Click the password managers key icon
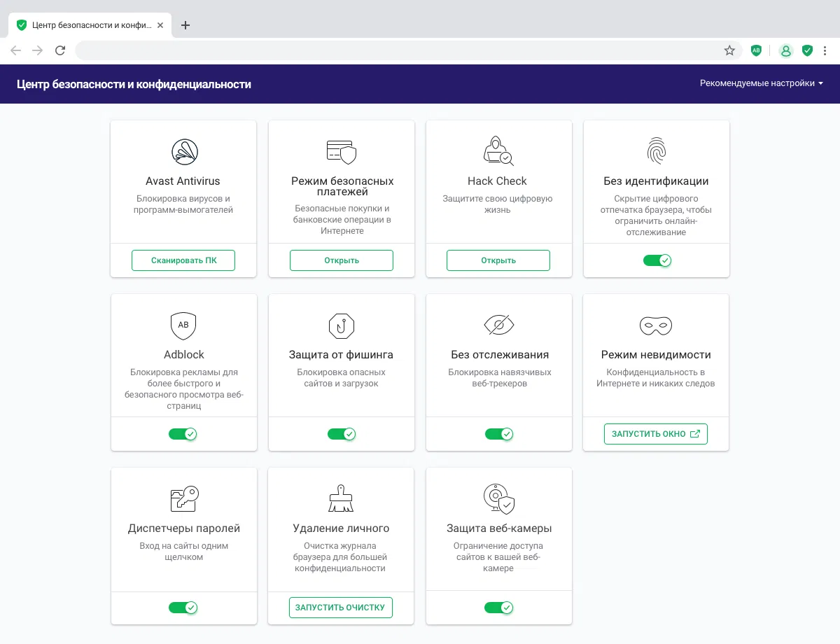 coord(185,499)
